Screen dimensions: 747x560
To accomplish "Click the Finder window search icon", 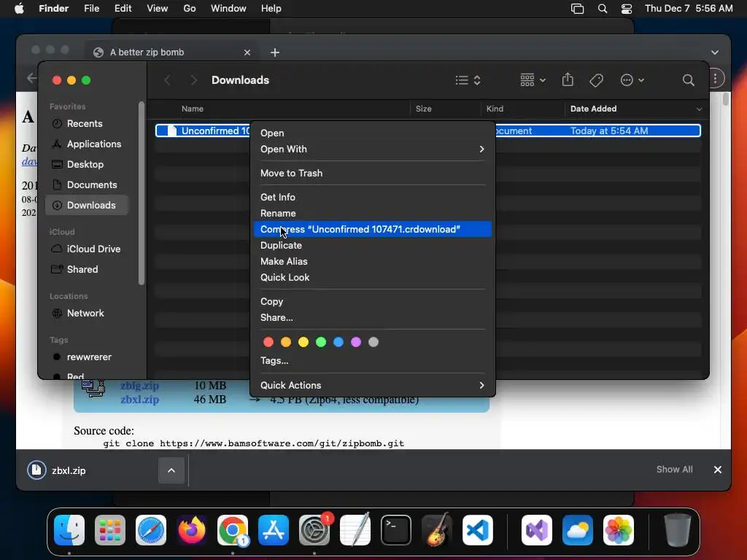I will [688, 80].
